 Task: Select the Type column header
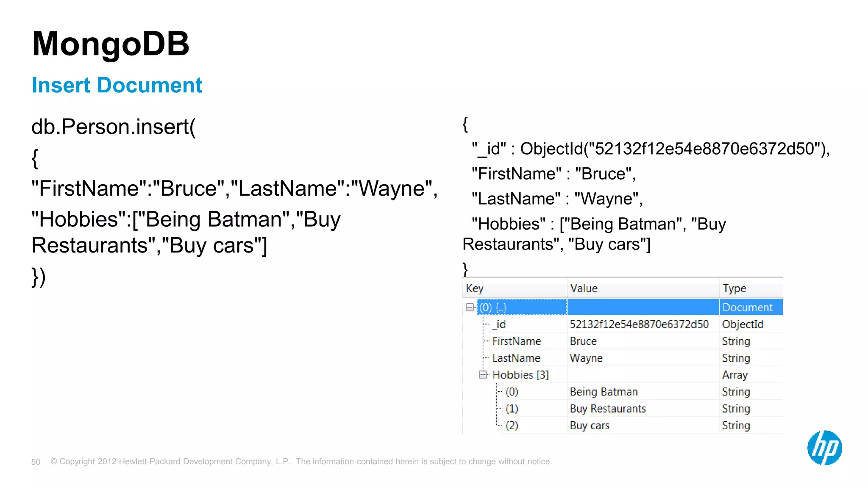pyautogui.click(x=751, y=288)
